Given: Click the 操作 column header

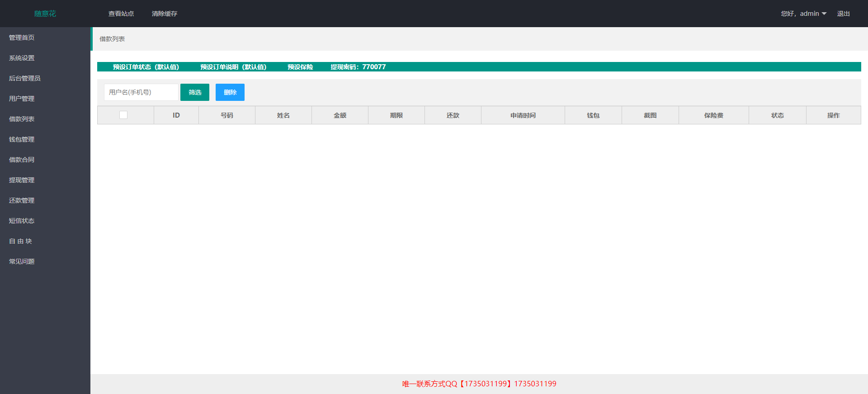Looking at the screenshot, I should point(834,115).
